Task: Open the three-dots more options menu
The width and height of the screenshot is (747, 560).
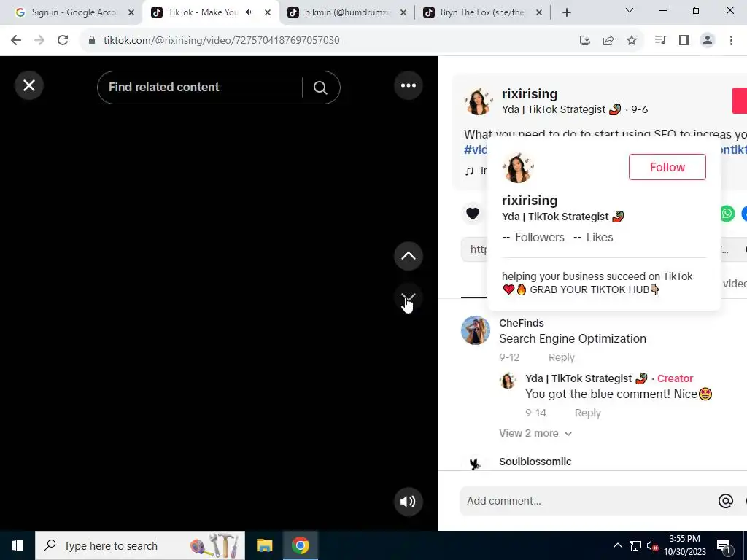Action: coord(409,86)
